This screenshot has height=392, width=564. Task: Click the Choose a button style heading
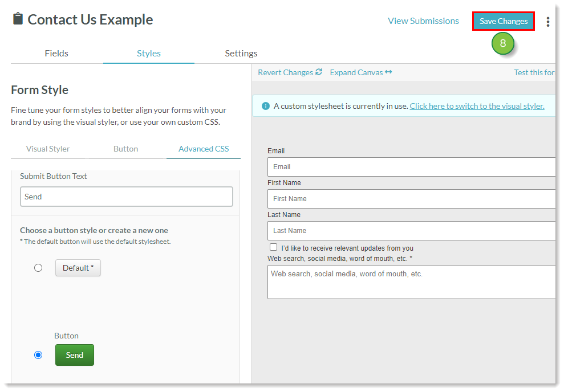click(x=94, y=230)
